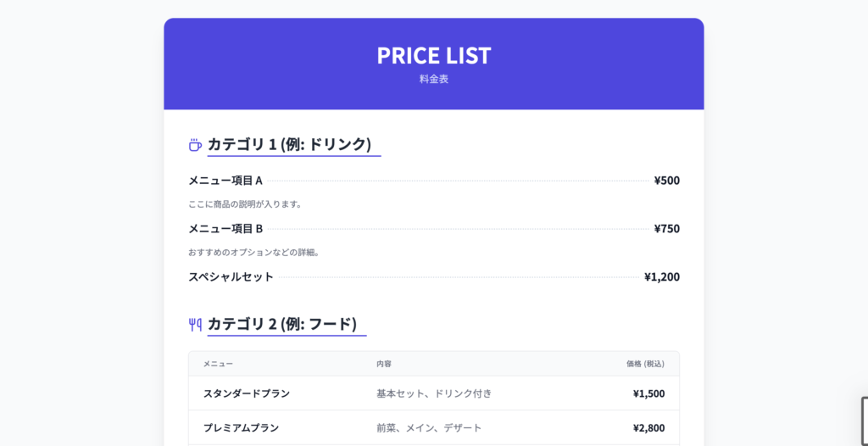
Task: Select the カテゴリ 1 (例: ドリンク) heading
Action: pyautogui.click(x=289, y=144)
